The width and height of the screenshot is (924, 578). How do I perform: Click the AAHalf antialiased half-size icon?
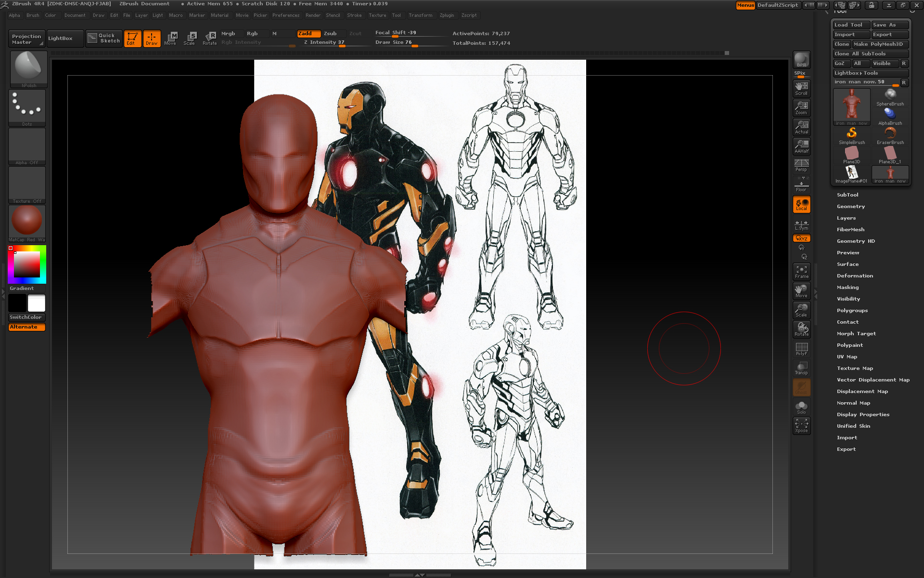pos(801,146)
